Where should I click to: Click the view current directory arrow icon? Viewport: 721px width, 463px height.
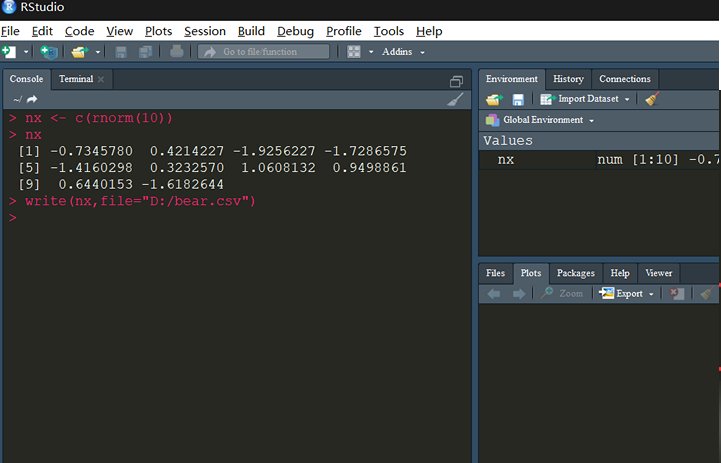(x=32, y=99)
